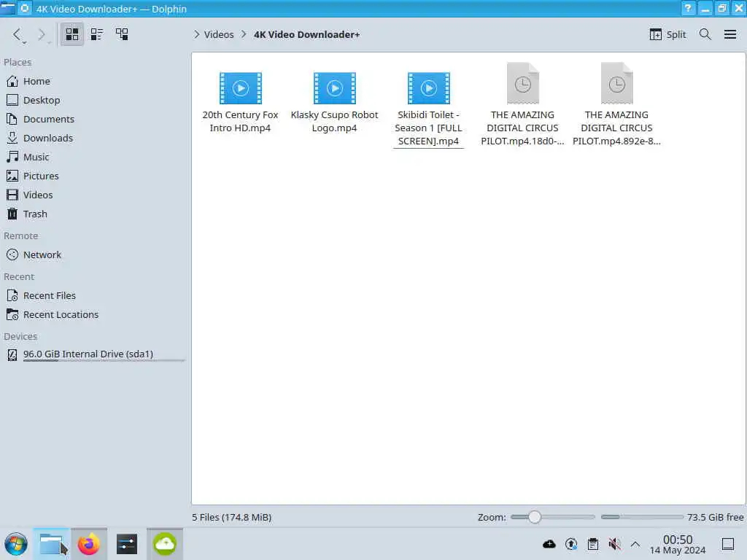Switch to Icons view mode
747x560 pixels.
pos(72,34)
